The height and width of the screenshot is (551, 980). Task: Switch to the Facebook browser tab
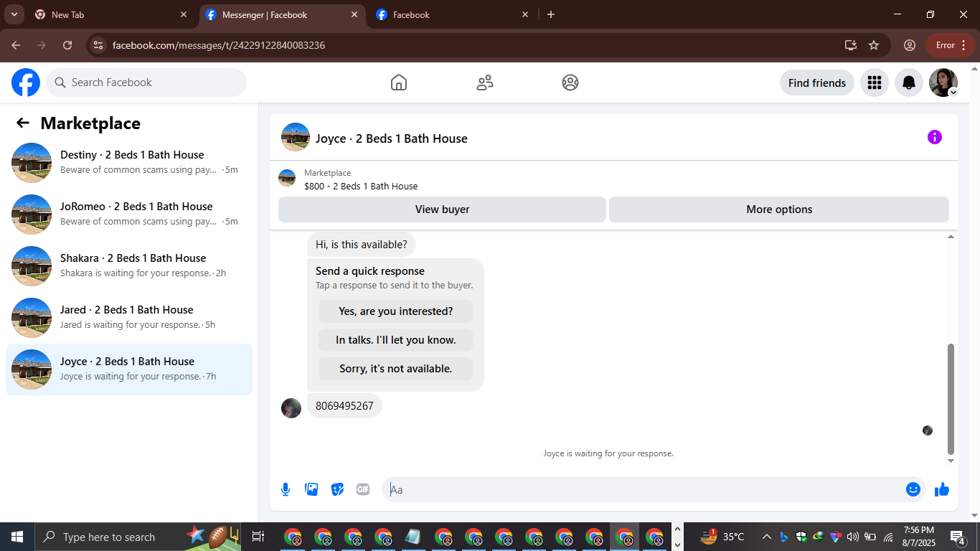click(453, 14)
